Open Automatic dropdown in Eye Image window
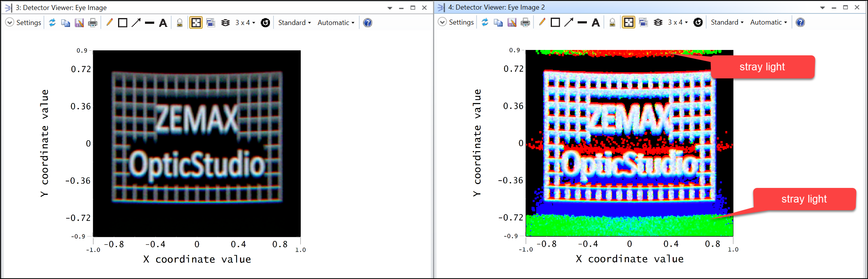The width and height of the screenshot is (868, 279). click(336, 23)
